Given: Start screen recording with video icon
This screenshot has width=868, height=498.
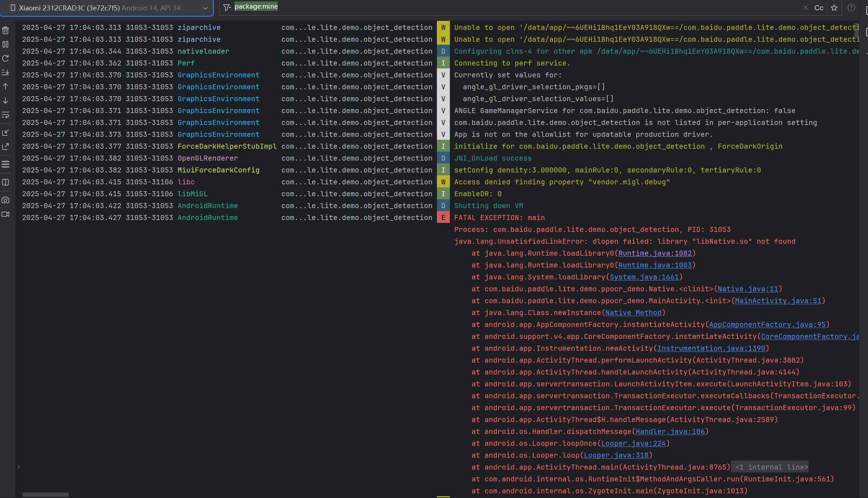Looking at the screenshot, I should pos(5,214).
